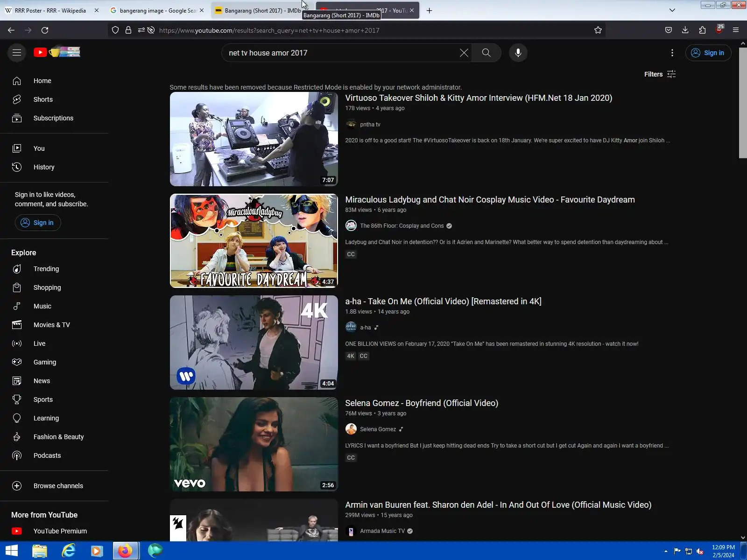The height and width of the screenshot is (560, 747).
Task: Open the Firefox application menu
Action: click(736, 30)
